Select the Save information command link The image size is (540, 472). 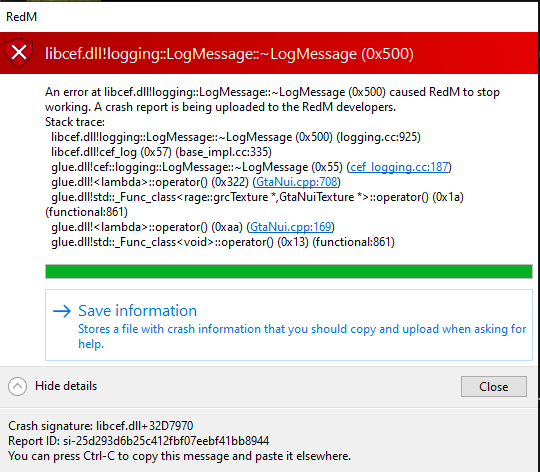point(289,325)
